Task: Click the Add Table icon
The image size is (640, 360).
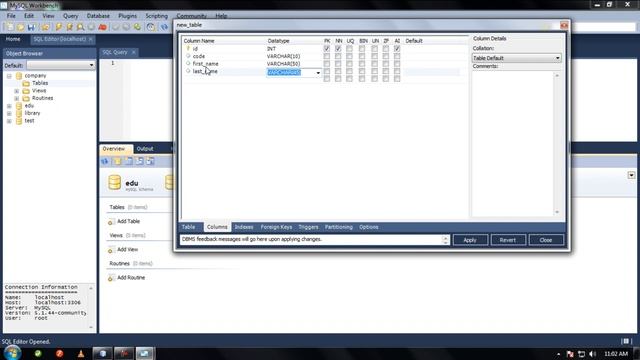Action: pos(111,222)
